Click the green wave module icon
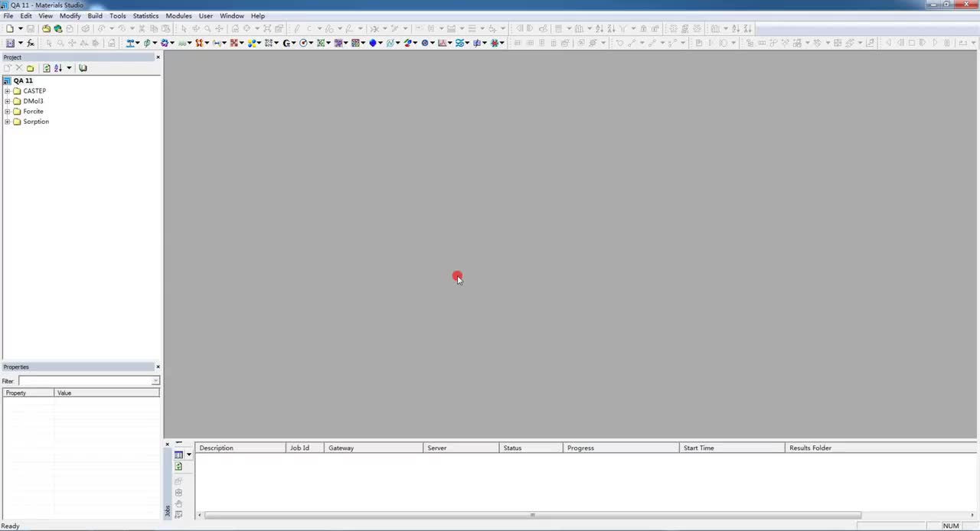This screenshot has height=531, width=980. 181,43
